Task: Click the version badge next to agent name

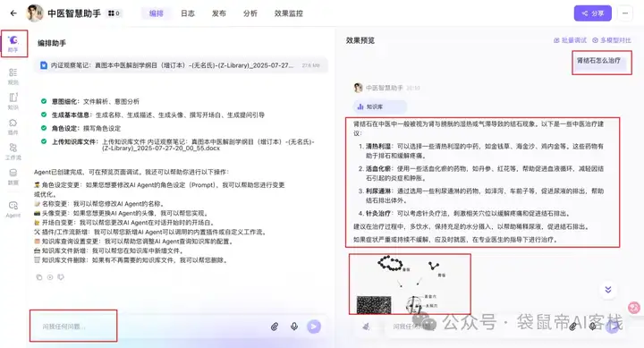Action: click(114, 13)
